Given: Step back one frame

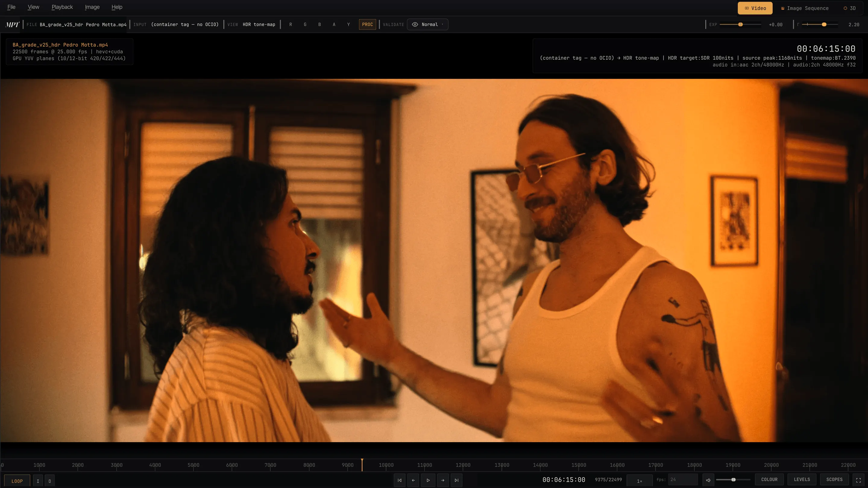Looking at the screenshot, I should pyautogui.click(x=413, y=480).
